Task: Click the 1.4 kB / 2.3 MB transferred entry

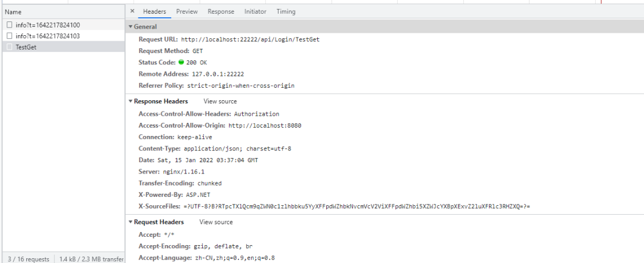Action: click(91, 259)
